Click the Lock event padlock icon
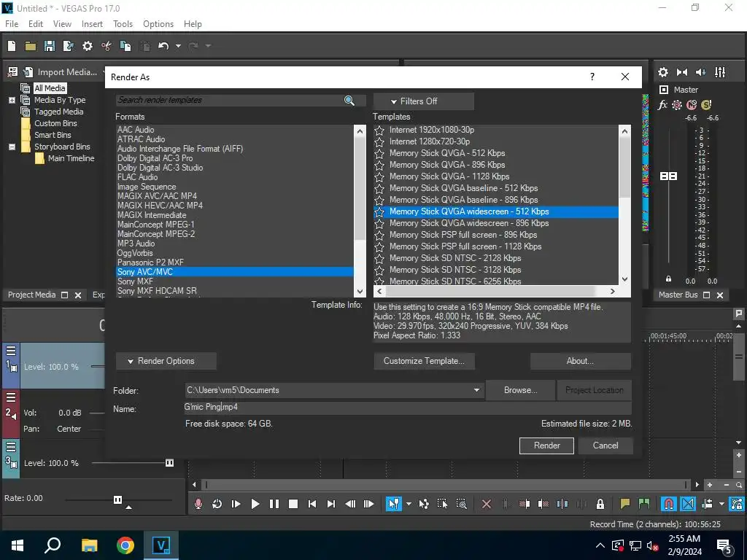The height and width of the screenshot is (560, 747). tap(600, 504)
